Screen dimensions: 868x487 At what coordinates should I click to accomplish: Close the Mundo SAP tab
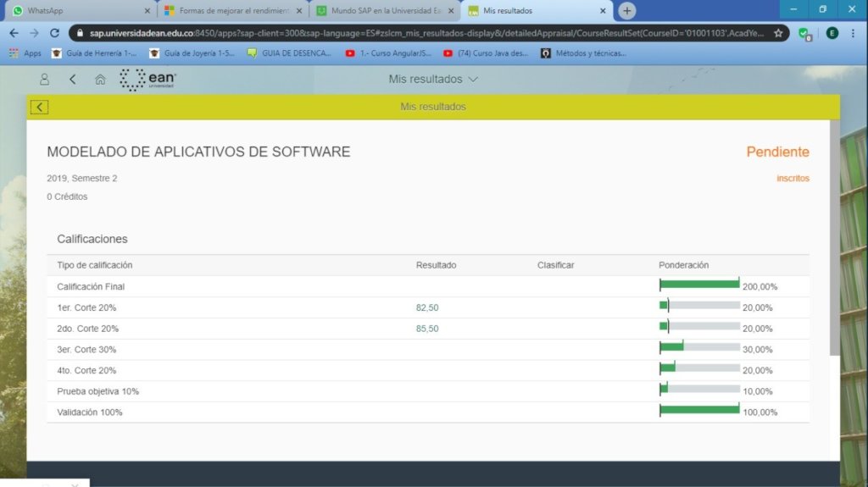pyautogui.click(x=451, y=10)
